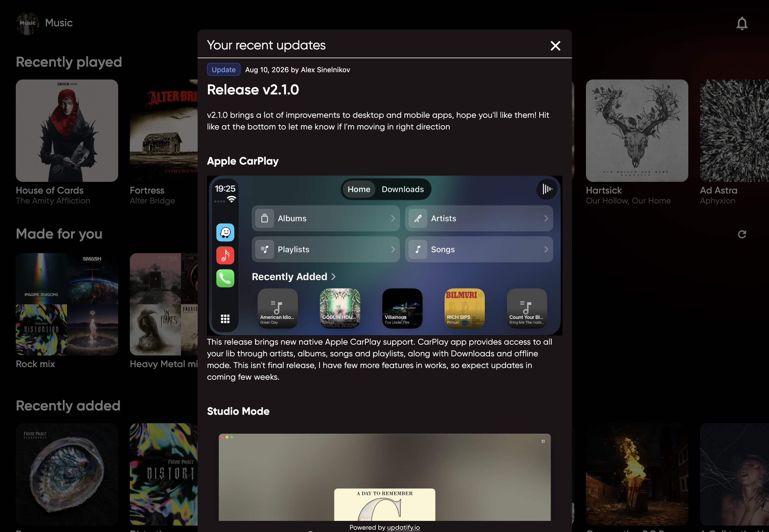
Task: Click the Hartsick album title
Action: point(604,190)
